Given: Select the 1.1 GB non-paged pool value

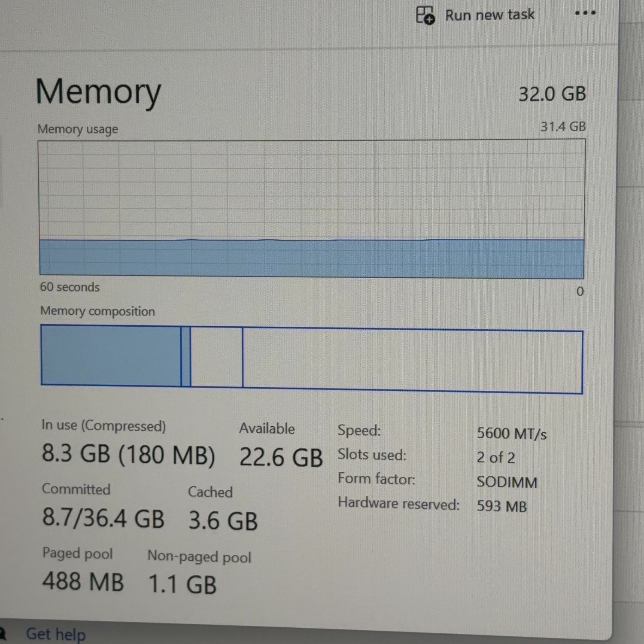Looking at the screenshot, I should pyautogui.click(x=182, y=584).
